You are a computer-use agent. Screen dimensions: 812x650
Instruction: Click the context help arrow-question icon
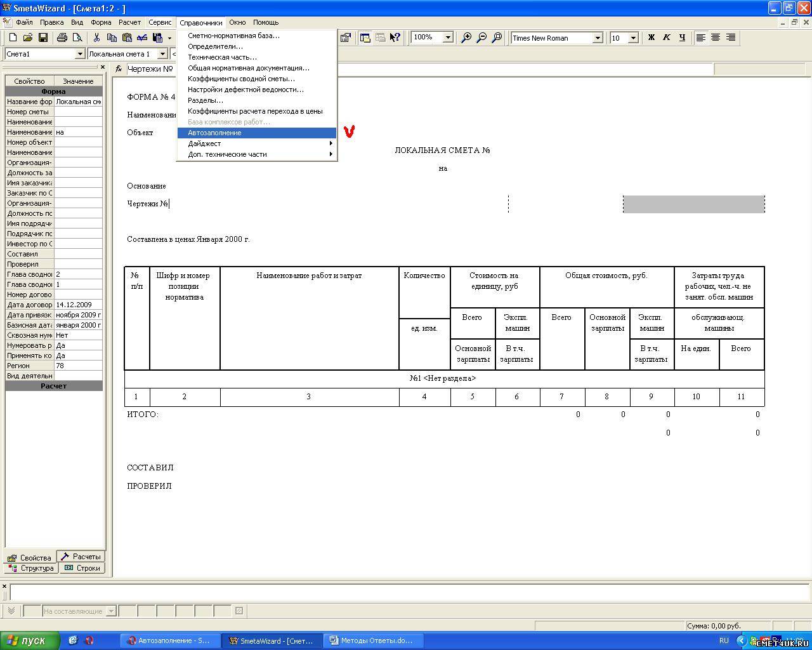pyautogui.click(x=395, y=38)
